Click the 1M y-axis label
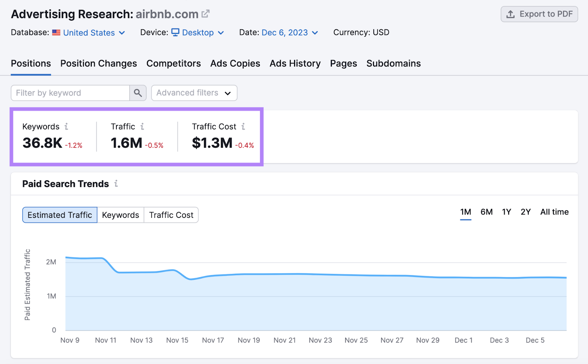Image resolution: width=588 pixels, height=364 pixels. (51, 296)
